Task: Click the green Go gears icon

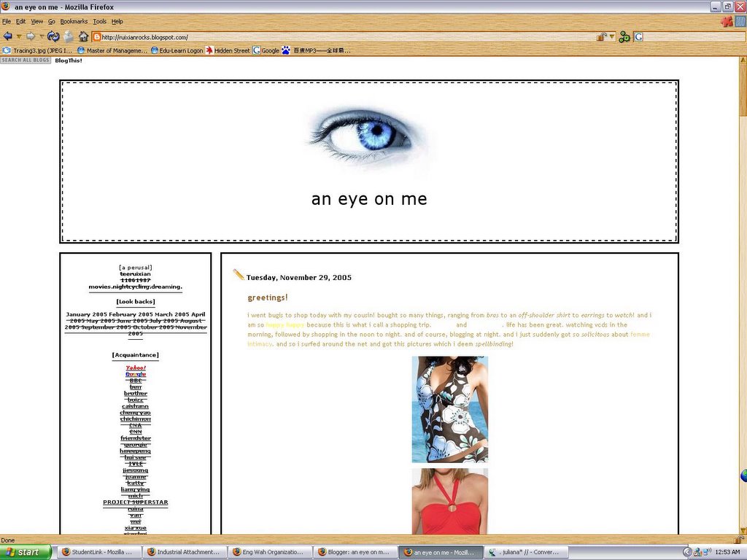Action: (x=624, y=36)
